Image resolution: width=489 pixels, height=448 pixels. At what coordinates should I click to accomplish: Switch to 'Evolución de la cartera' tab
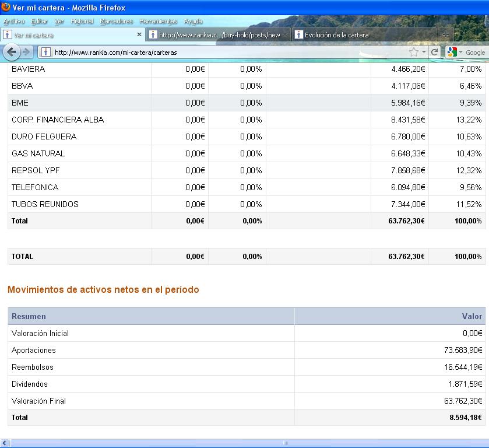(x=336, y=35)
